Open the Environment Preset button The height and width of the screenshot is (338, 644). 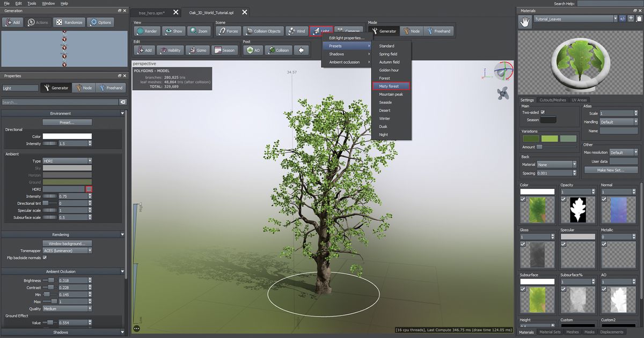[67, 122]
